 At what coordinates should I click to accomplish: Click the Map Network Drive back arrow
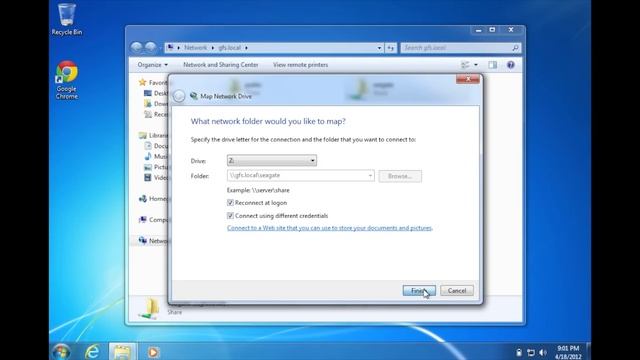click(179, 96)
